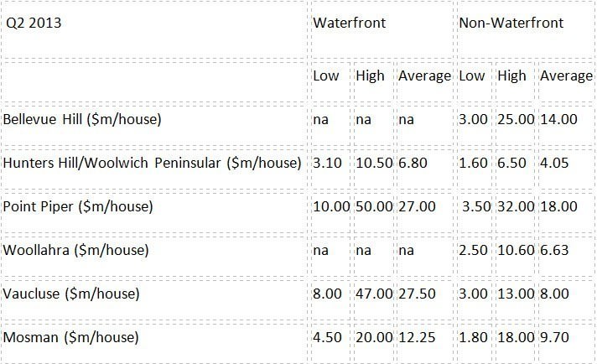Viewport: 597px width, 364px height.
Task: Select Hunters Hill non-waterfront average 4.05
Action: (554, 163)
